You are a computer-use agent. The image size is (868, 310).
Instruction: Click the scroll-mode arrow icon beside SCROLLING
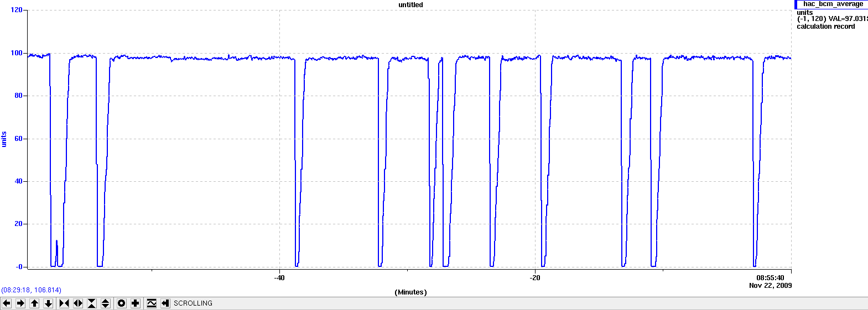[165, 303]
